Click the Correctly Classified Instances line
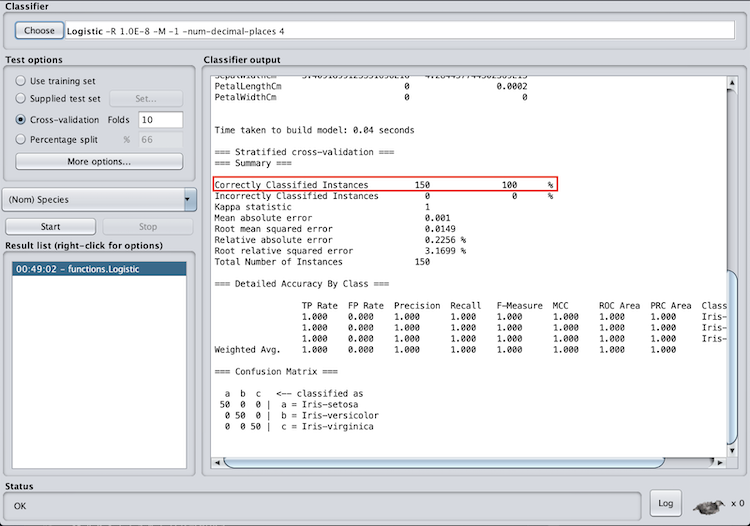Image resolution: width=750 pixels, height=526 pixels. click(384, 185)
